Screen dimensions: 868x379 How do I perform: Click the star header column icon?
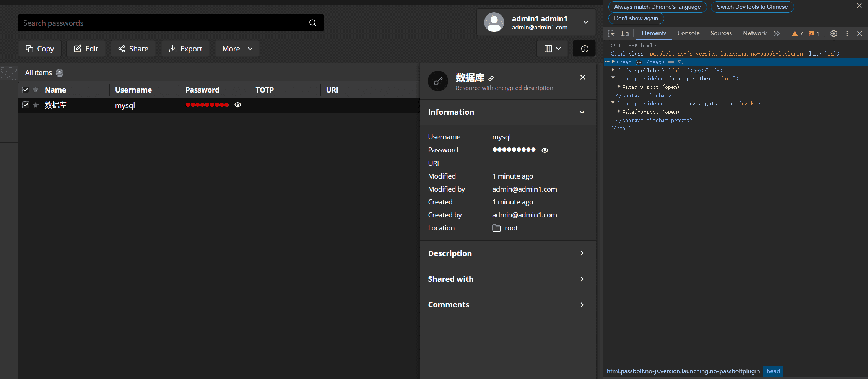[36, 90]
